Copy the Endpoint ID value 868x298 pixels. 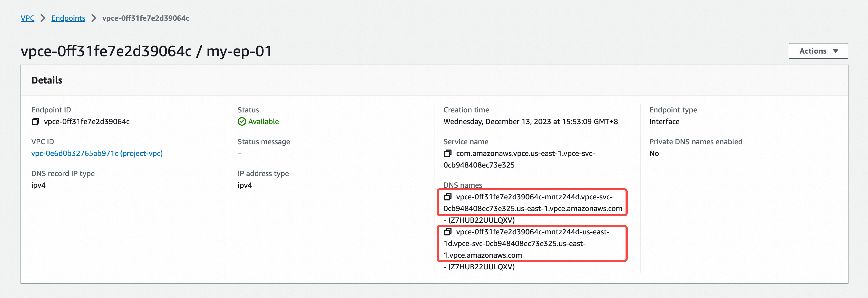click(35, 121)
